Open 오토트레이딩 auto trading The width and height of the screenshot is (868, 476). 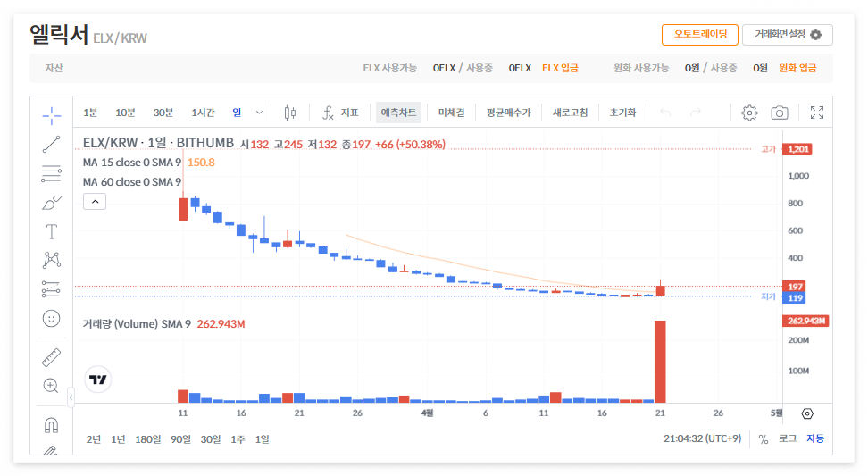[700, 34]
